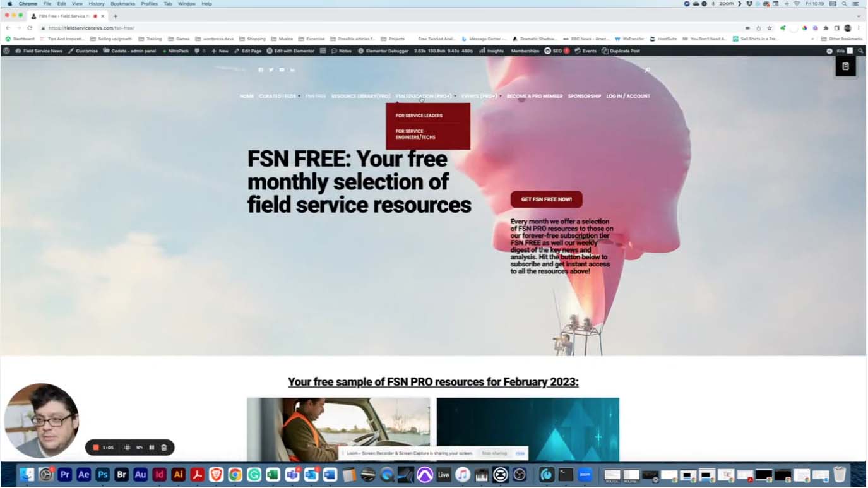Screen dimensions: 868x488
Task: Click the Get FSN Free Now button
Action: (546, 199)
